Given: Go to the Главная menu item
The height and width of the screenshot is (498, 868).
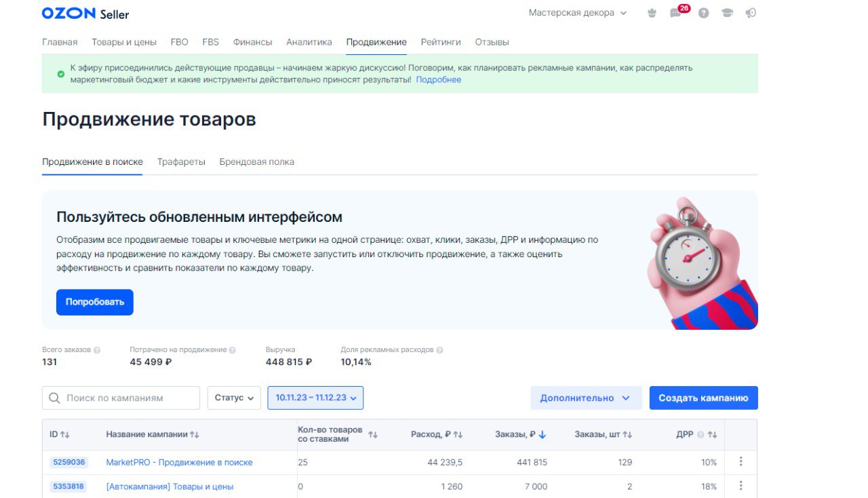Looking at the screenshot, I should tap(60, 42).
